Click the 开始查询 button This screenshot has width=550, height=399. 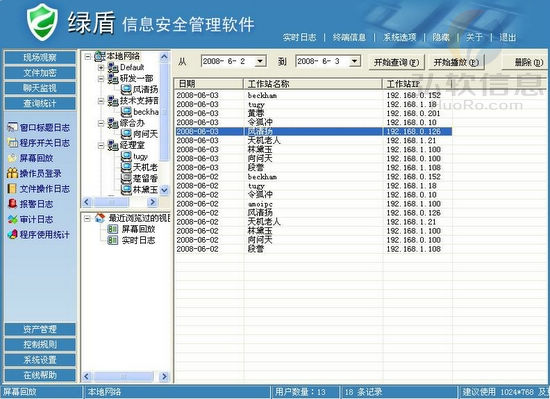(396, 62)
